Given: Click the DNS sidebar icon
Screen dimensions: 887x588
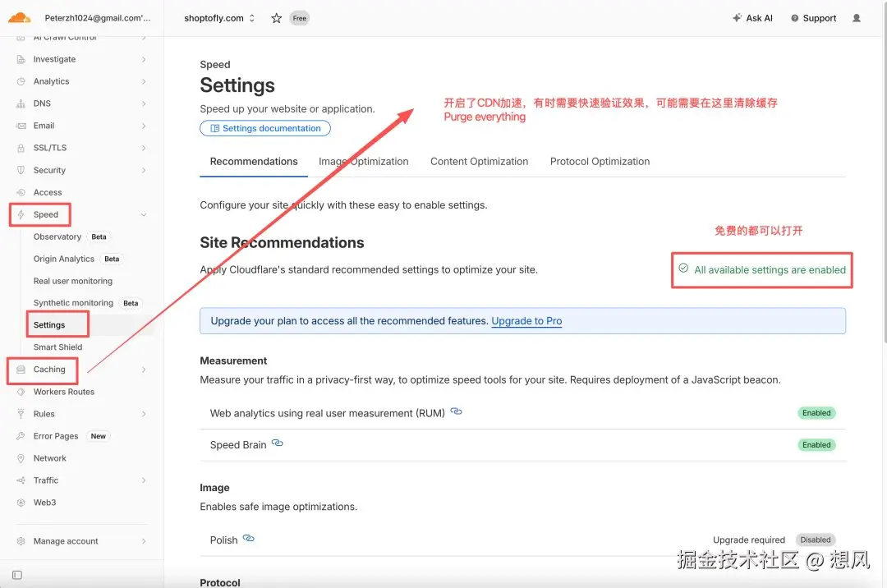Looking at the screenshot, I should [x=21, y=103].
